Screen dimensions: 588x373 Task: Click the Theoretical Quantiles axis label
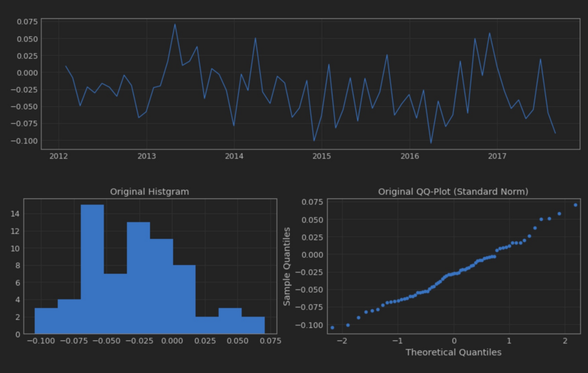(x=454, y=352)
